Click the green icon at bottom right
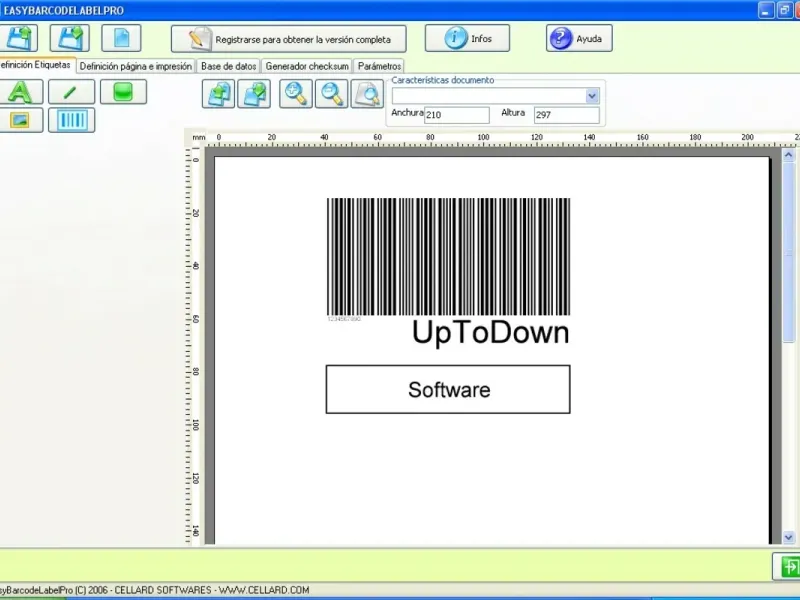The image size is (800, 600). 787,566
